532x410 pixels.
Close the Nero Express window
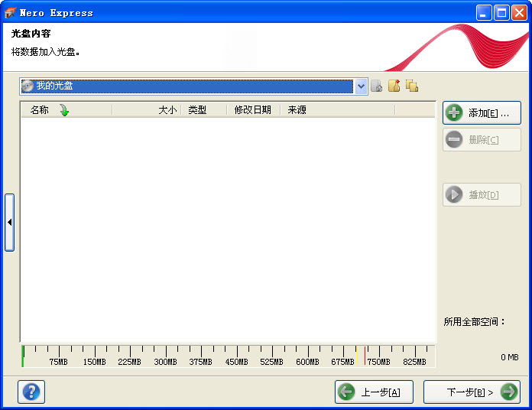pos(520,13)
